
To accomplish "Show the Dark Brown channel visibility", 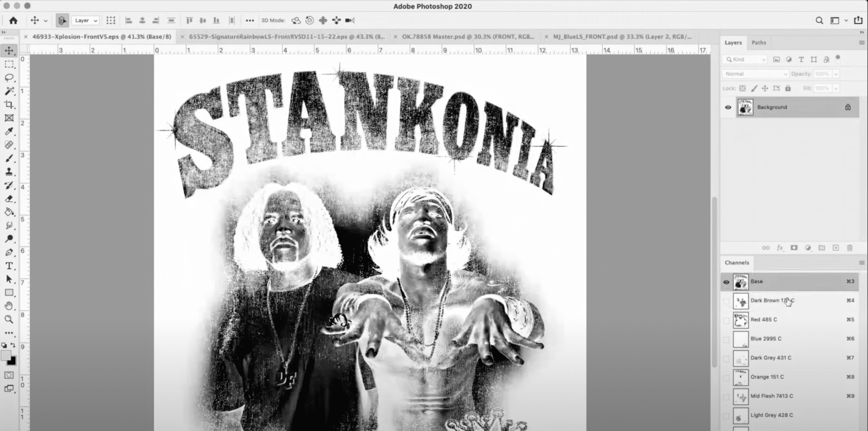I will (x=726, y=301).
